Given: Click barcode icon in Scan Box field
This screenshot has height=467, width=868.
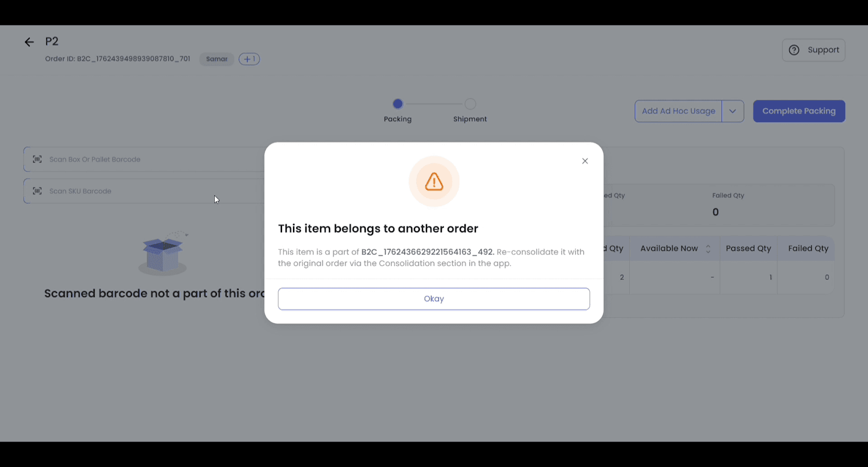Looking at the screenshot, I should point(37,159).
